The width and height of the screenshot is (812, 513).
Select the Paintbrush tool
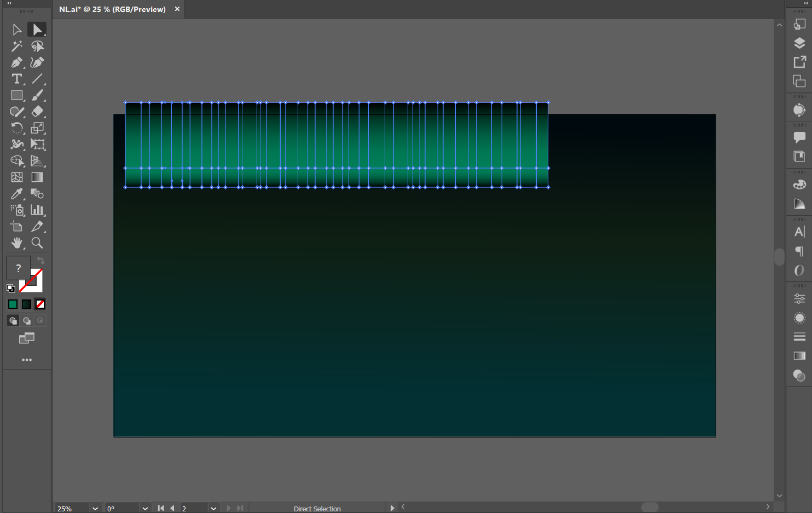tap(37, 95)
